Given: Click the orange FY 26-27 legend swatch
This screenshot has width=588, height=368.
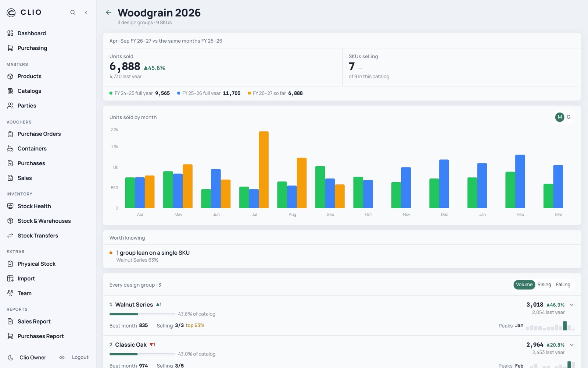Looking at the screenshot, I should pos(249,93).
